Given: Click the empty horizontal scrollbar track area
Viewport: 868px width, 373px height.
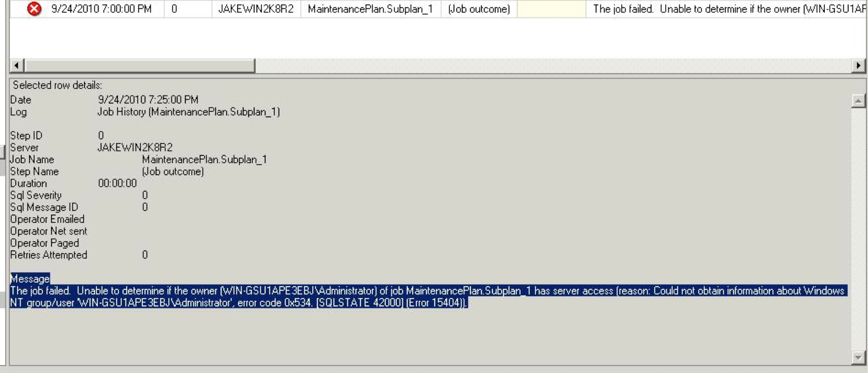Looking at the screenshot, I should point(550,66).
